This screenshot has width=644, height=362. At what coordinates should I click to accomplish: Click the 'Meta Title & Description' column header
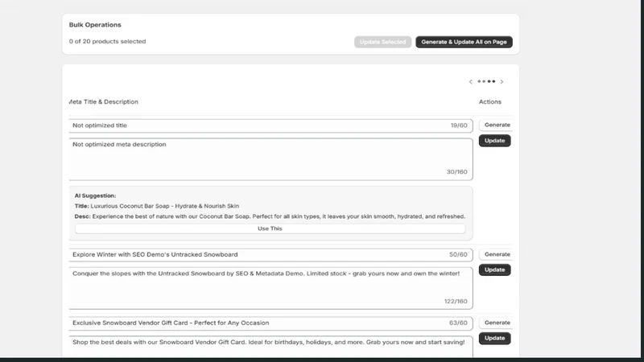point(104,102)
